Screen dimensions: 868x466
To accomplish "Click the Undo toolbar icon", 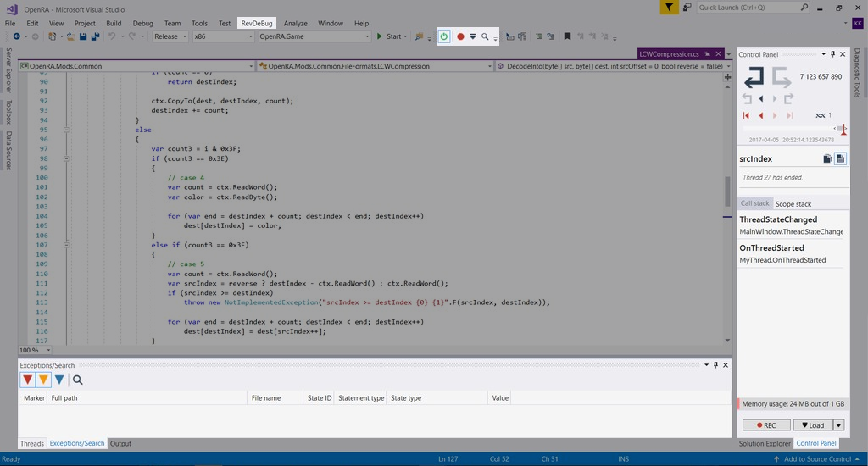I will pos(112,36).
